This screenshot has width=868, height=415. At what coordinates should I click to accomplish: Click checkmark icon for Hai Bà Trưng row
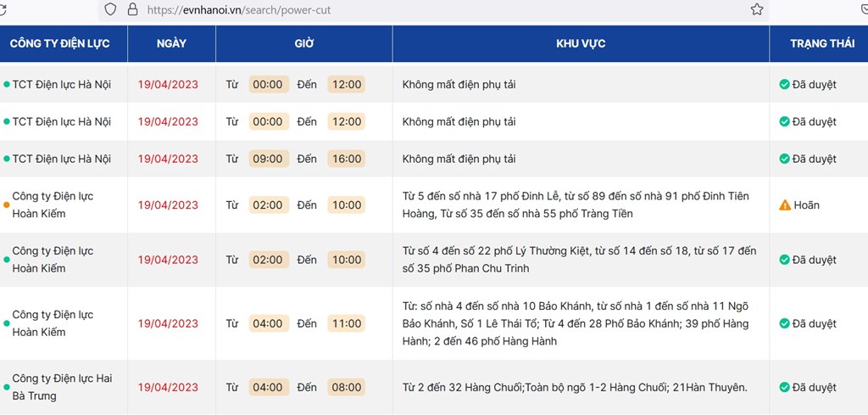tap(784, 387)
